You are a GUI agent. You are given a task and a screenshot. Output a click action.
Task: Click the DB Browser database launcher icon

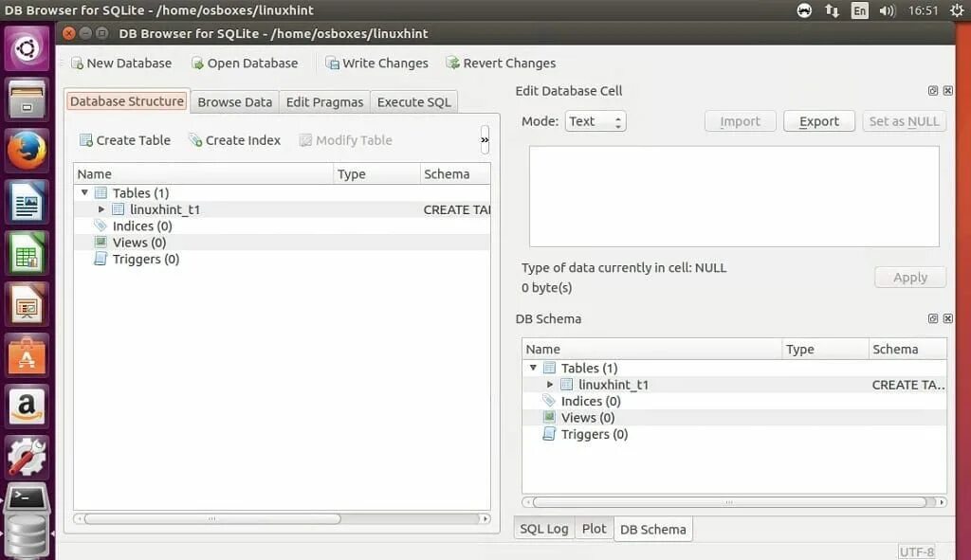point(27,536)
